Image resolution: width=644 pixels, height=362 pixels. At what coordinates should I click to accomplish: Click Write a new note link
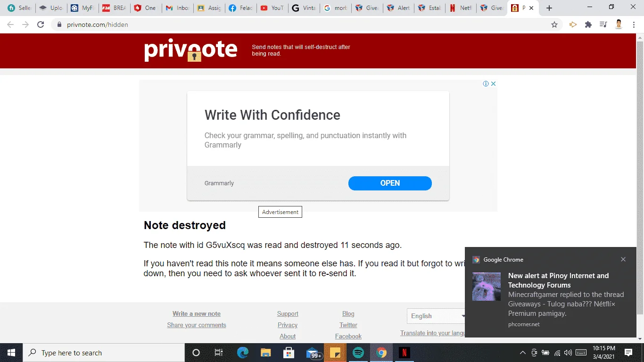click(x=197, y=314)
